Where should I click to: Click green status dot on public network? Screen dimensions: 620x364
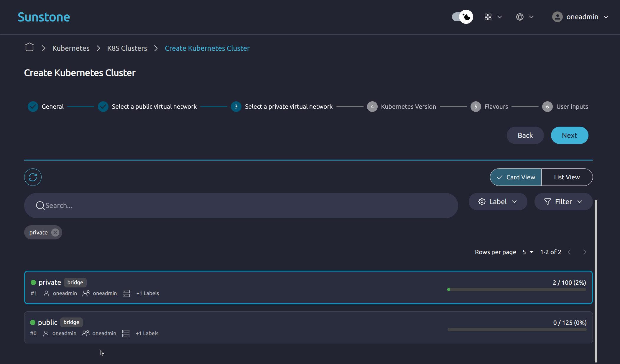tap(33, 322)
